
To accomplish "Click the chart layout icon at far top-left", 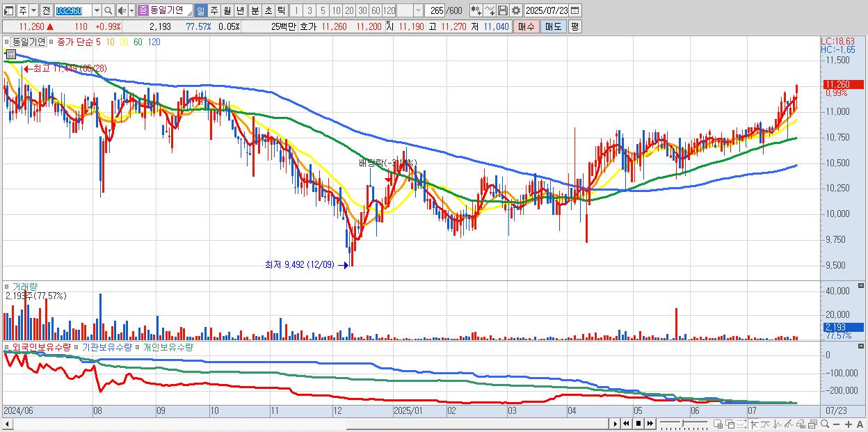I will [8, 10].
